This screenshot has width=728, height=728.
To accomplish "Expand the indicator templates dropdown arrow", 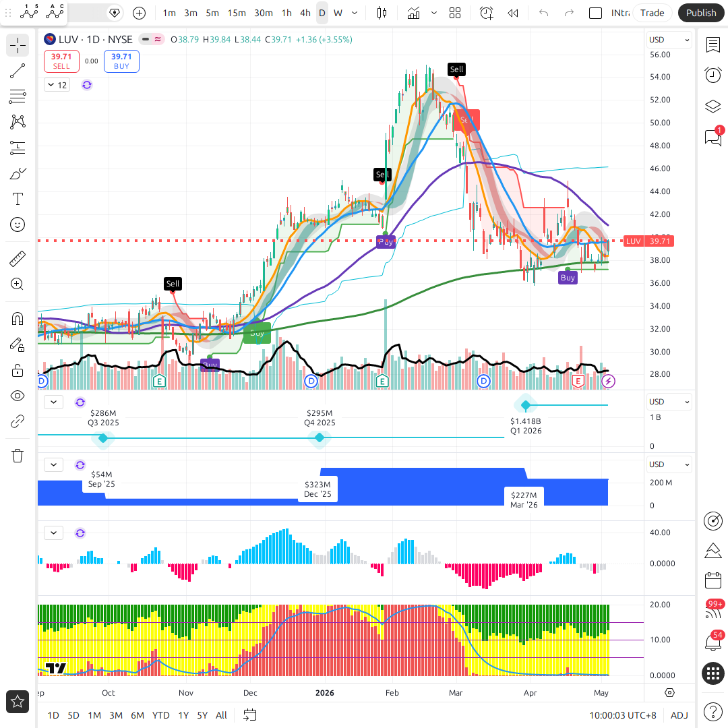I will (x=434, y=13).
